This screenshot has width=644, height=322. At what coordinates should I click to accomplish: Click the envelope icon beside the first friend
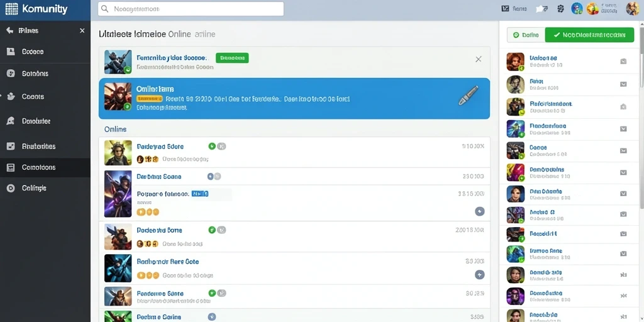[623, 61]
